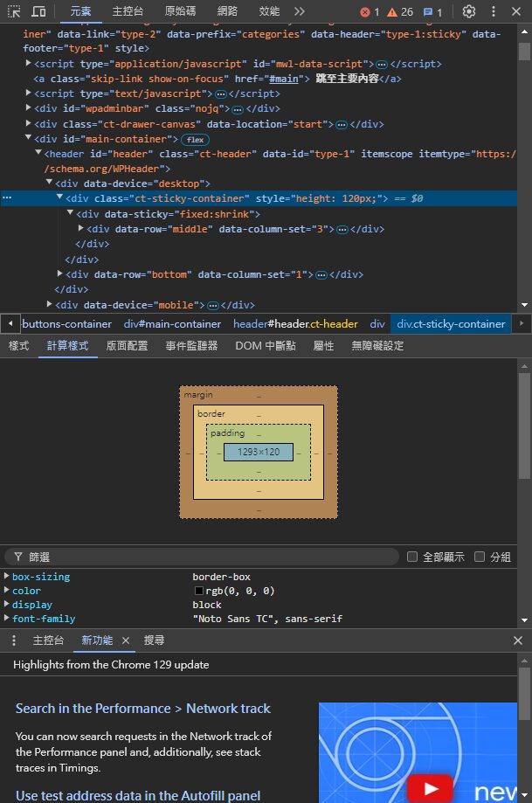The width and height of the screenshot is (532, 803).
Task: Open the 事件監聽器 tab
Action: [x=191, y=346]
